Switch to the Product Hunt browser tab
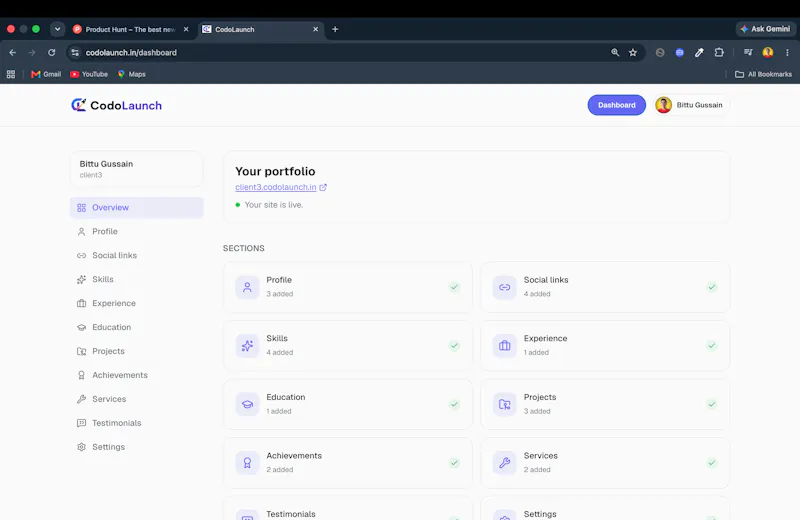 131,30
